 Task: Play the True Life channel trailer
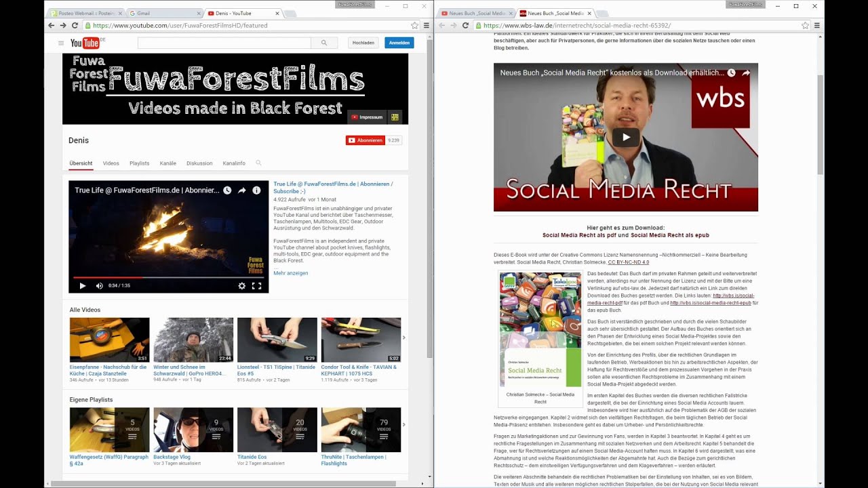83,285
